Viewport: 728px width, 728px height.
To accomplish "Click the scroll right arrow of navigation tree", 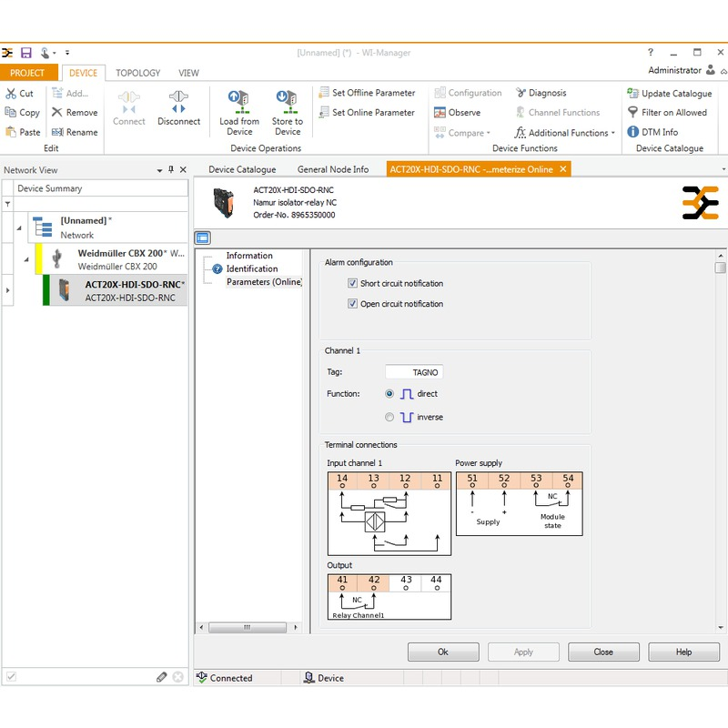I will [296, 627].
